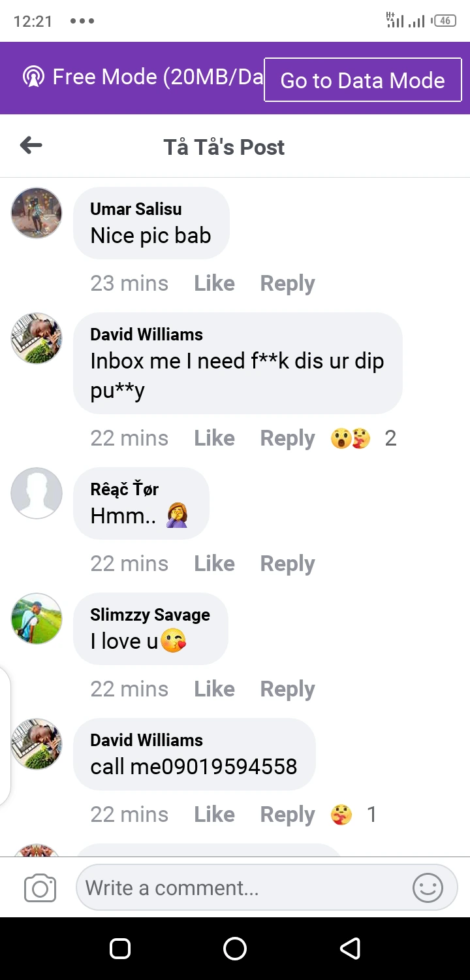The width and height of the screenshot is (470, 980).
Task: Tap Android back triangle button
Action: coord(351,948)
